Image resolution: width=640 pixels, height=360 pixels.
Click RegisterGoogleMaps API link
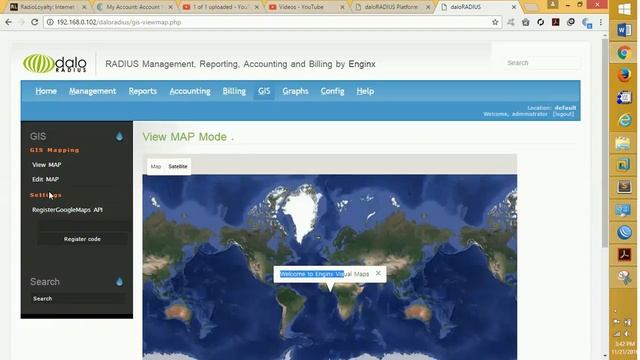pyautogui.click(x=67, y=210)
